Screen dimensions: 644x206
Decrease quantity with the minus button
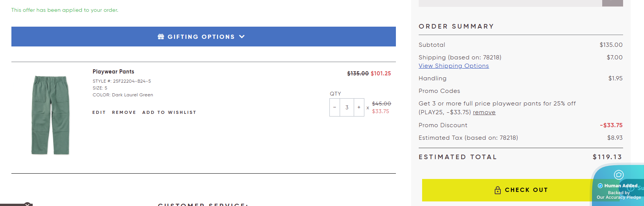[x=335, y=107]
